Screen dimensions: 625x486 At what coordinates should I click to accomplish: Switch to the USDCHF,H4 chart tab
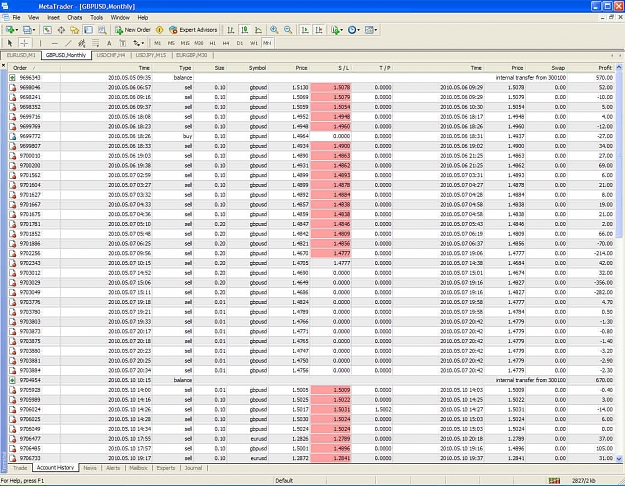[x=111, y=55]
